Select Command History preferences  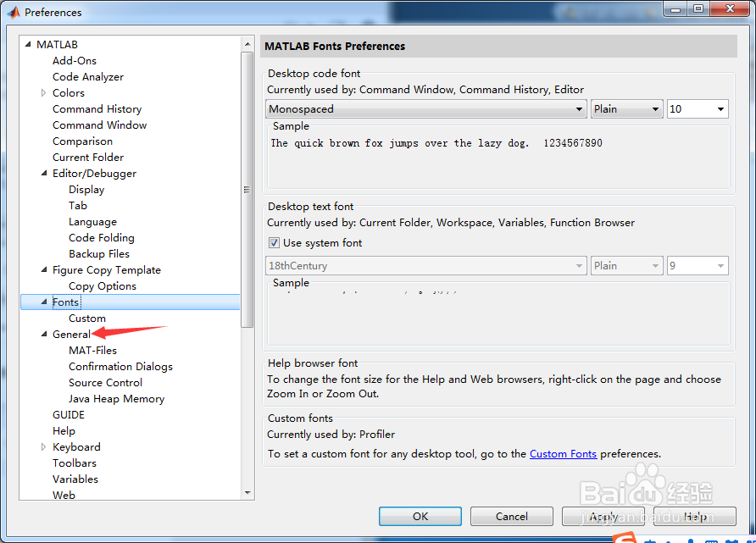(x=97, y=109)
